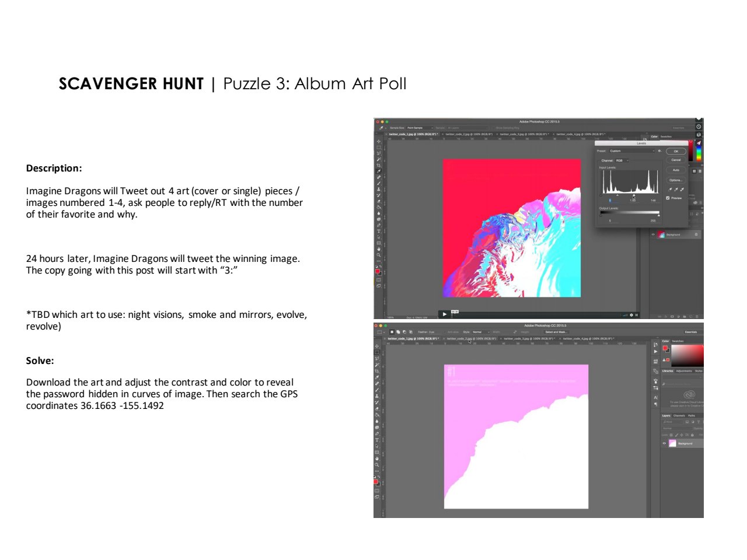Viewport: 747px width, 560px height.
Task: Open the Style Normal dropdown in lower options bar
Action: tap(481, 332)
